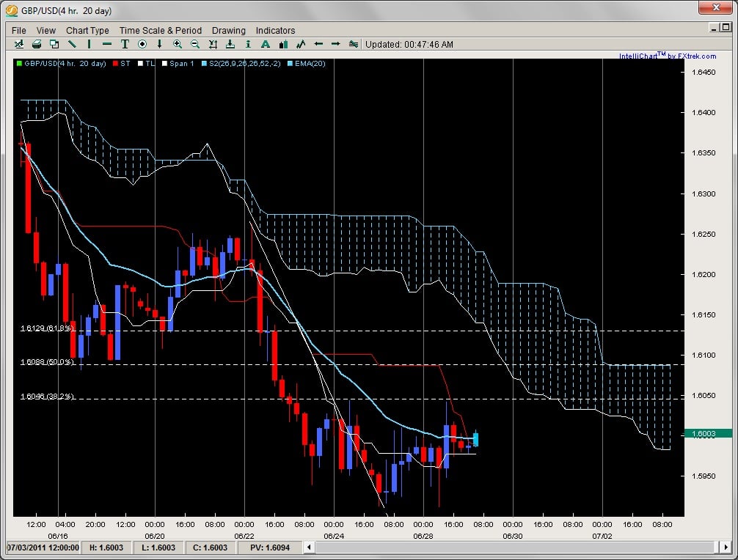Click the latest cyan candle on chart

tap(476, 438)
